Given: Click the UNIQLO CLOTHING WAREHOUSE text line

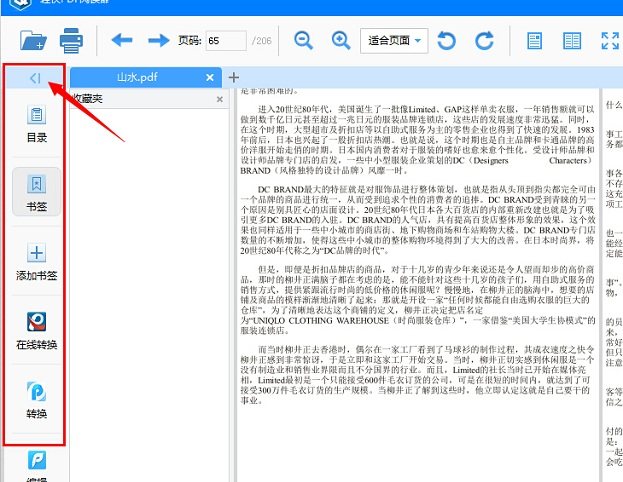Looking at the screenshot, I should click(x=418, y=320).
